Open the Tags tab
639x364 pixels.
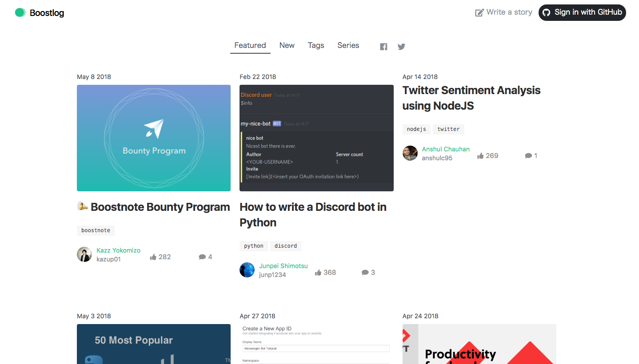(316, 45)
